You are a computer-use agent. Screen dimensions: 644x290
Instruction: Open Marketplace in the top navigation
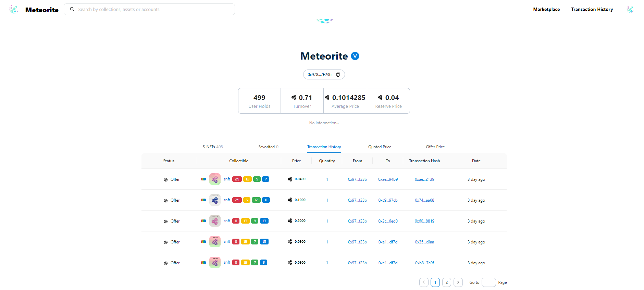546,10
